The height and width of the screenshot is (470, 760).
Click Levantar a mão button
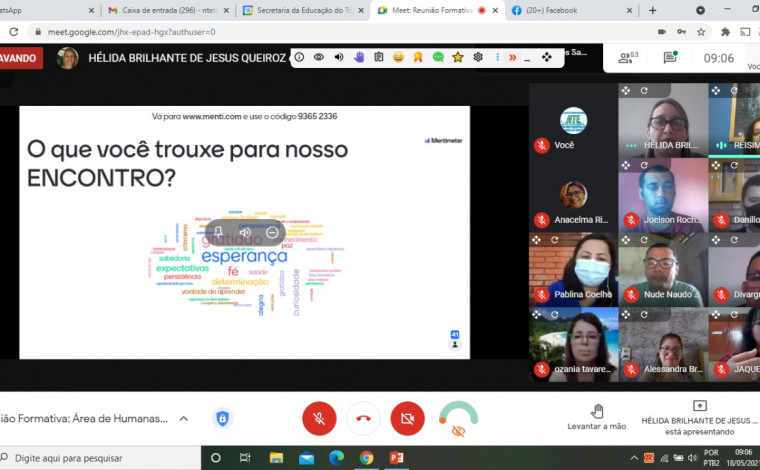(x=596, y=417)
